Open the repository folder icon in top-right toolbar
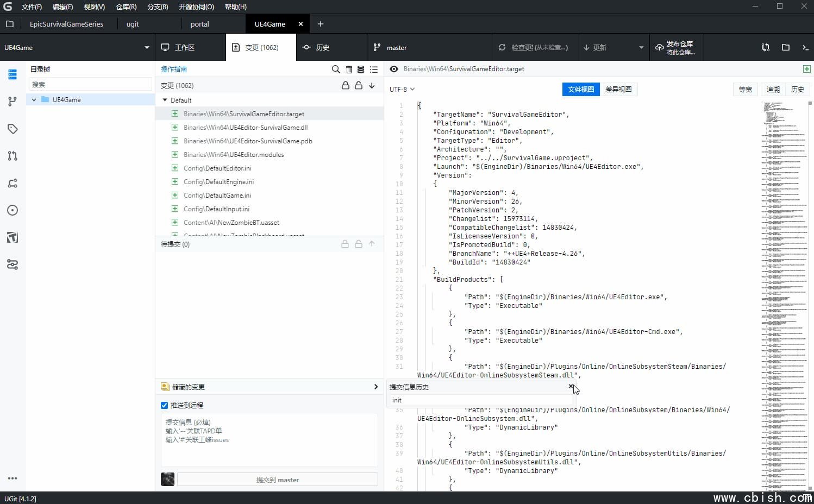 click(x=785, y=47)
